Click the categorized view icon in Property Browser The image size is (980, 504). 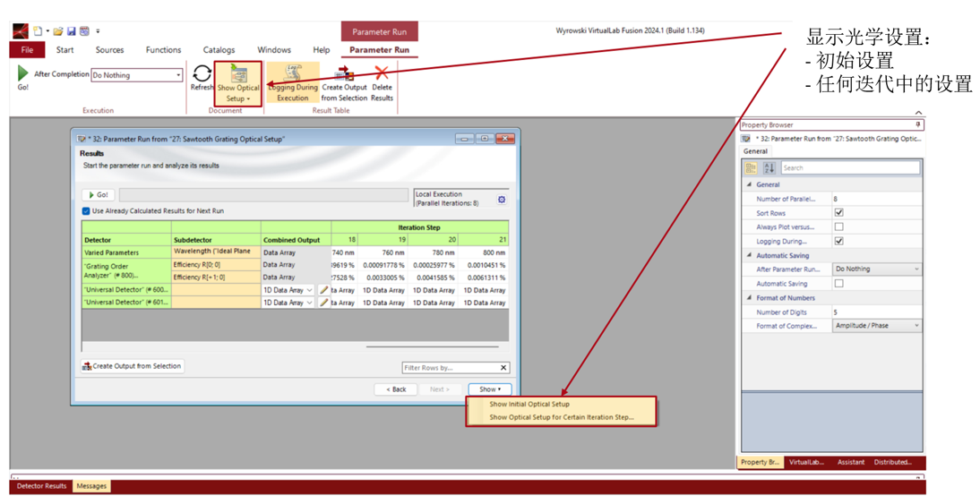(x=752, y=168)
